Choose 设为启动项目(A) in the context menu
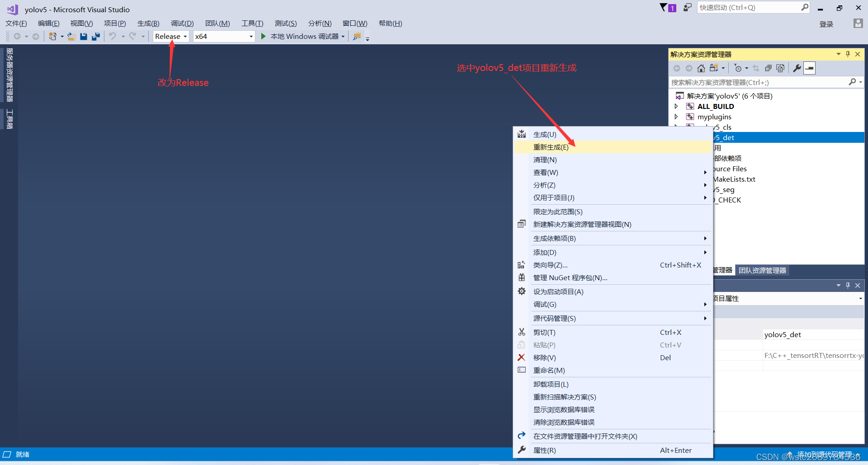 click(613, 291)
